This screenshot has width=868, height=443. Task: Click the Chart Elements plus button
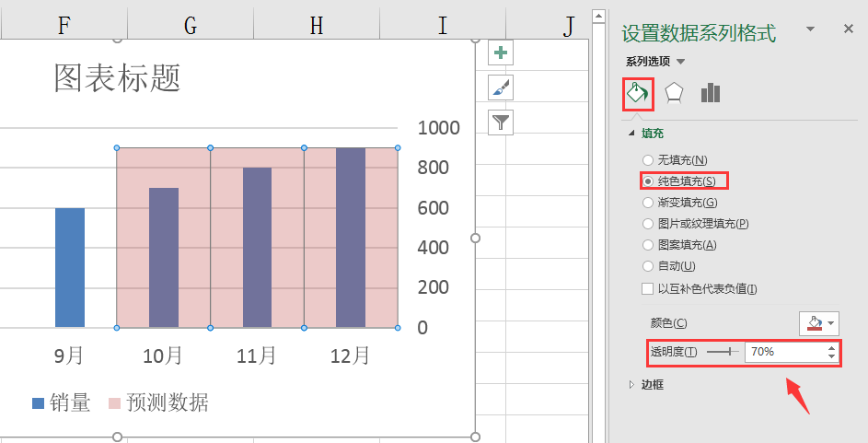pyautogui.click(x=501, y=52)
